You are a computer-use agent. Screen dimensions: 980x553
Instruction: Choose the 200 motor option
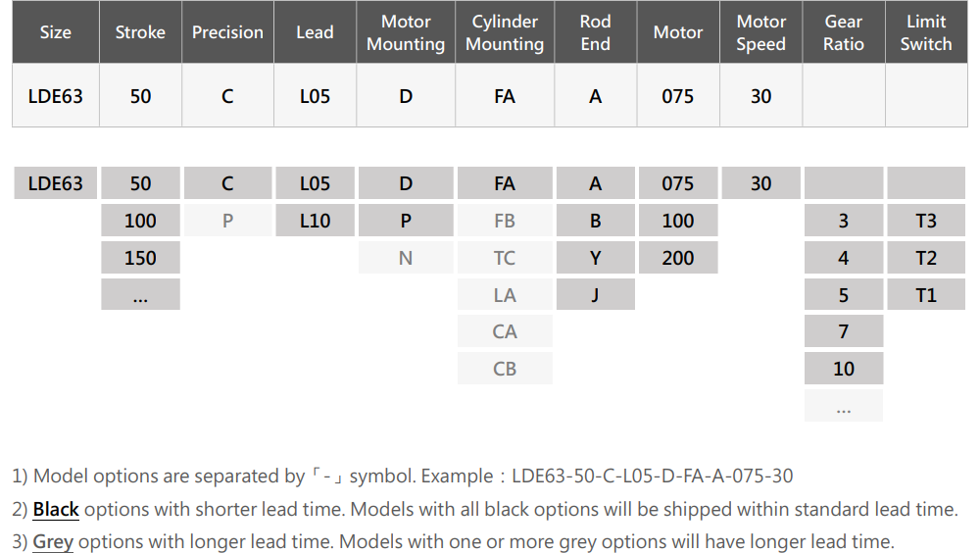pyautogui.click(x=678, y=258)
